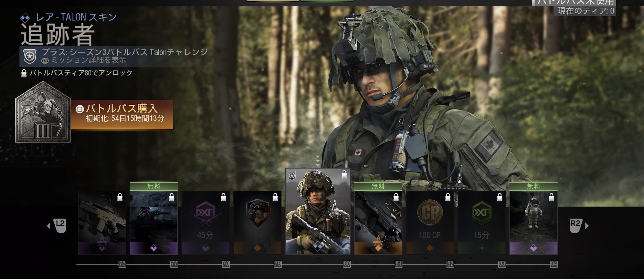The height and width of the screenshot is (279, 644).
Task: Click the バトルパス購入 purchase button
Action: click(x=122, y=114)
